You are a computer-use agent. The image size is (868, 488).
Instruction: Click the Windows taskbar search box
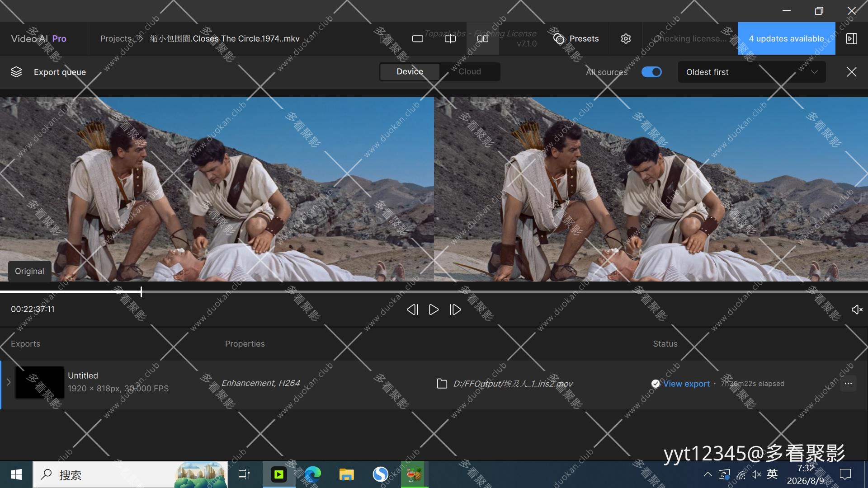(130, 474)
